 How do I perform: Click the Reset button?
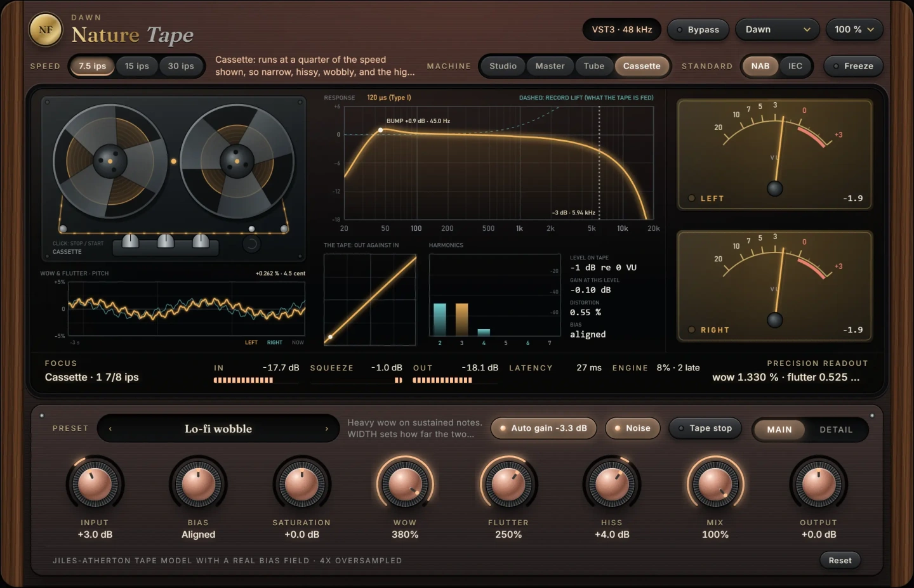click(840, 560)
